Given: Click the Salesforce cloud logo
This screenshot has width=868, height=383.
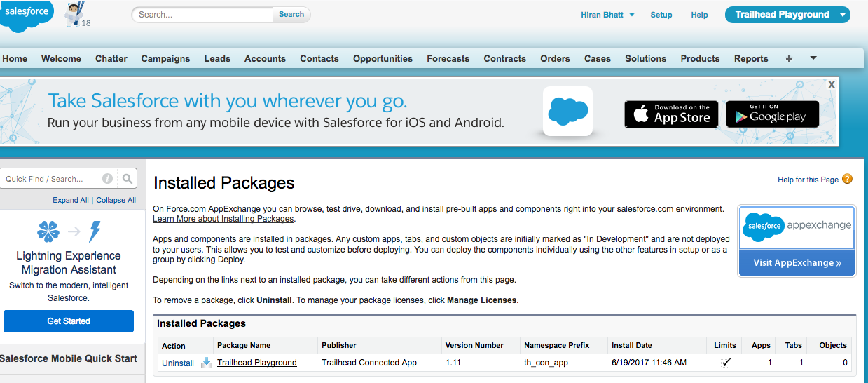Looking at the screenshot, I should point(27,15).
